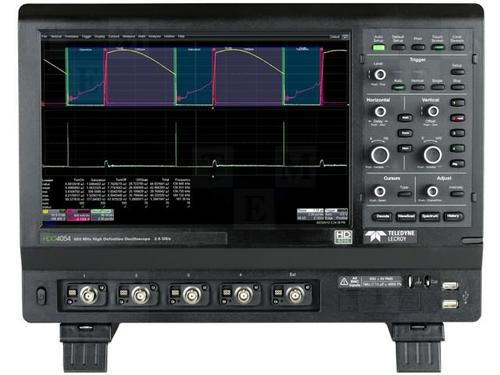
Task: Tap the power button beside channel inputs
Action: click(x=41, y=296)
